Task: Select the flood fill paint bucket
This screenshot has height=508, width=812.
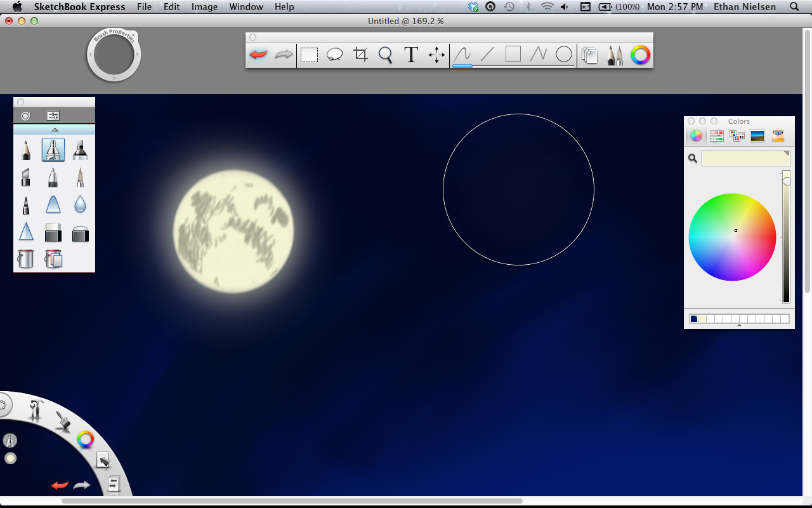Action: 25,258
